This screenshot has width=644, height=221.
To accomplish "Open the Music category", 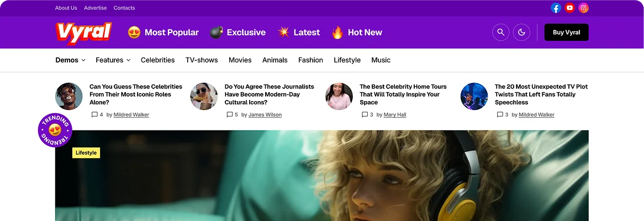I will click(381, 60).
